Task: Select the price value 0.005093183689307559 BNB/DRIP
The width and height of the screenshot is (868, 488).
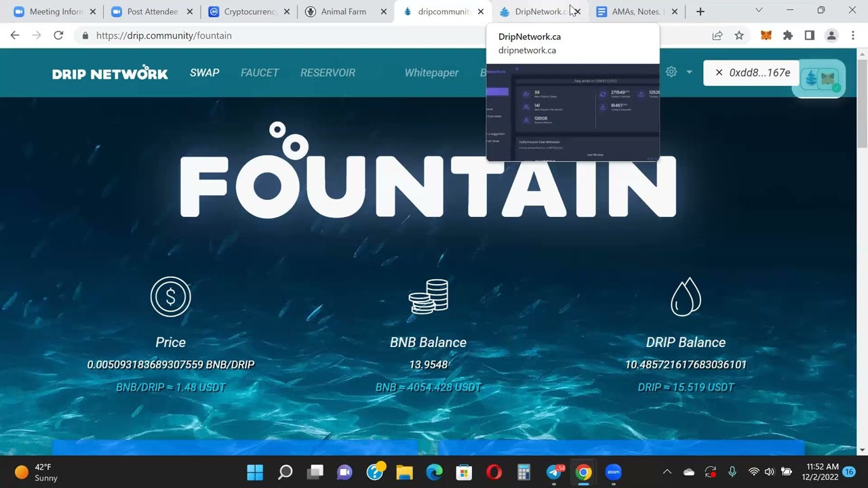Action: pyautogui.click(x=171, y=365)
